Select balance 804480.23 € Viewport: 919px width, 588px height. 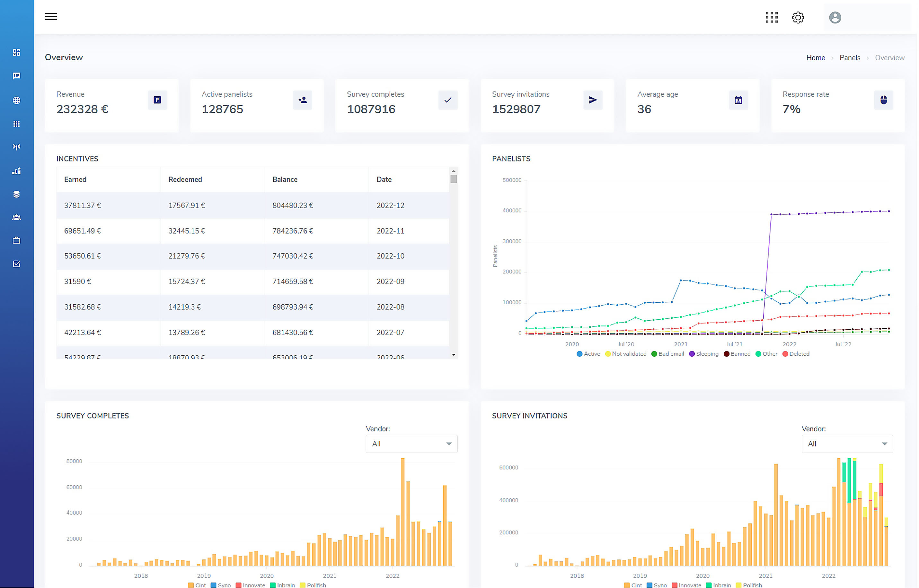pos(293,205)
